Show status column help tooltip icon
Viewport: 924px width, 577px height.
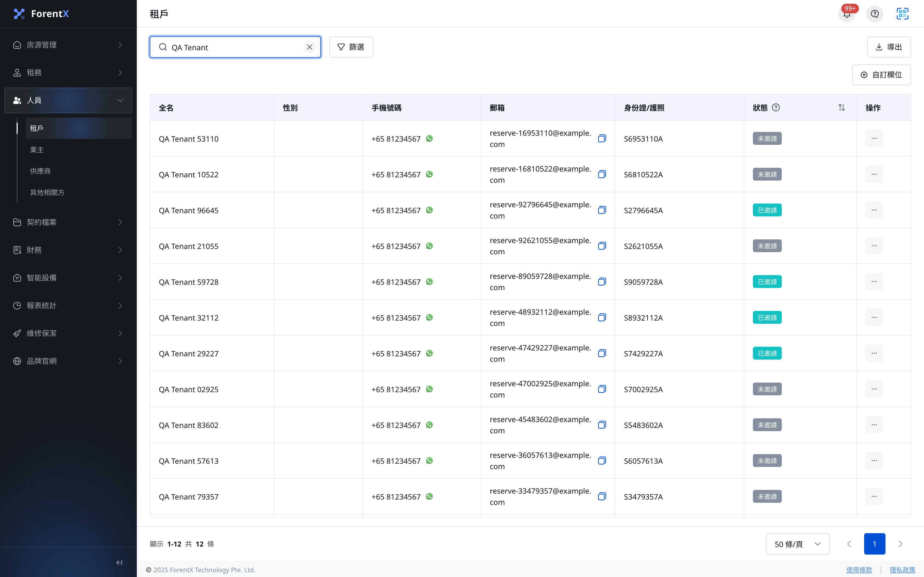(x=775, y=108)
